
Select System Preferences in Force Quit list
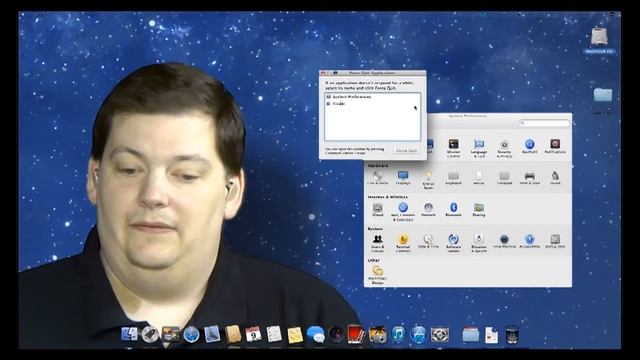372,97
